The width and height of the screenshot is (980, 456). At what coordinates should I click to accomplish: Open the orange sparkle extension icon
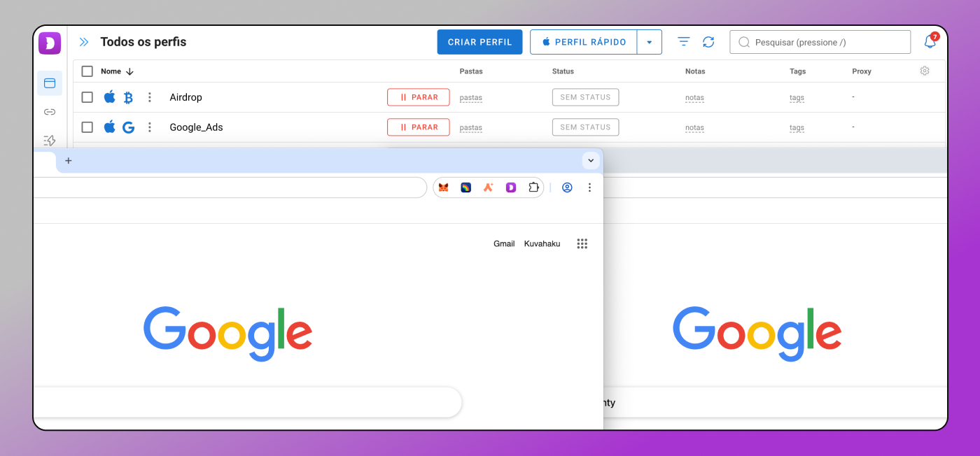coord(488,187)
